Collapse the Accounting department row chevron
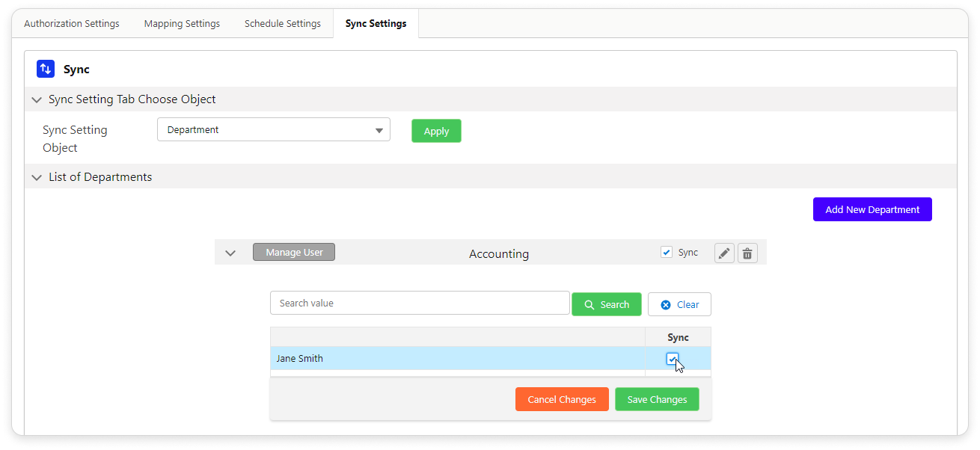The width and height of the screenshot is (980, 450). [230, 253]
